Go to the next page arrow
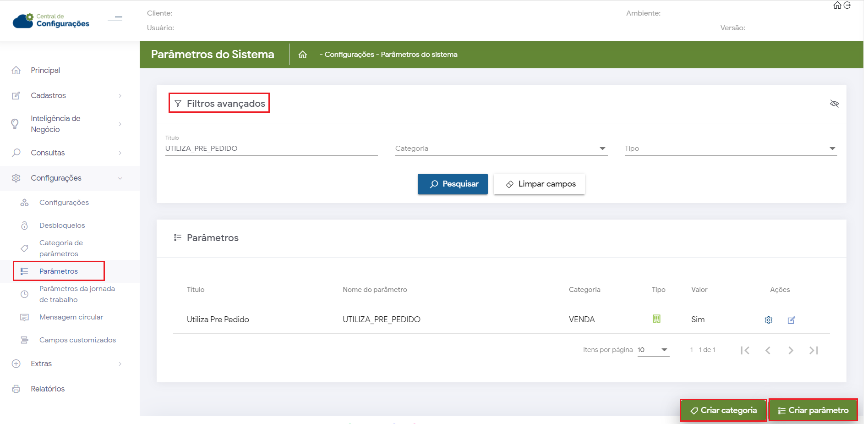The width and height of the screenshot is (868, 424). point(791,350)
